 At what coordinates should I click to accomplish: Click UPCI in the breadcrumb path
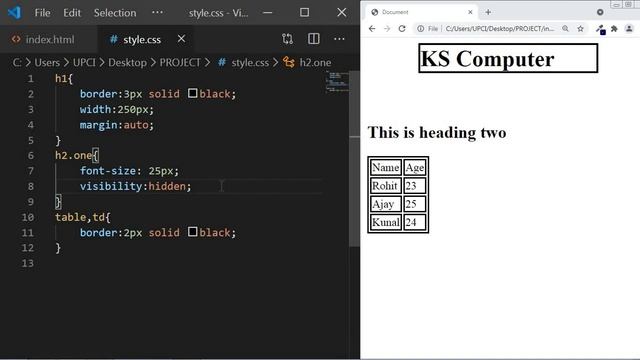tap(84, 62)
